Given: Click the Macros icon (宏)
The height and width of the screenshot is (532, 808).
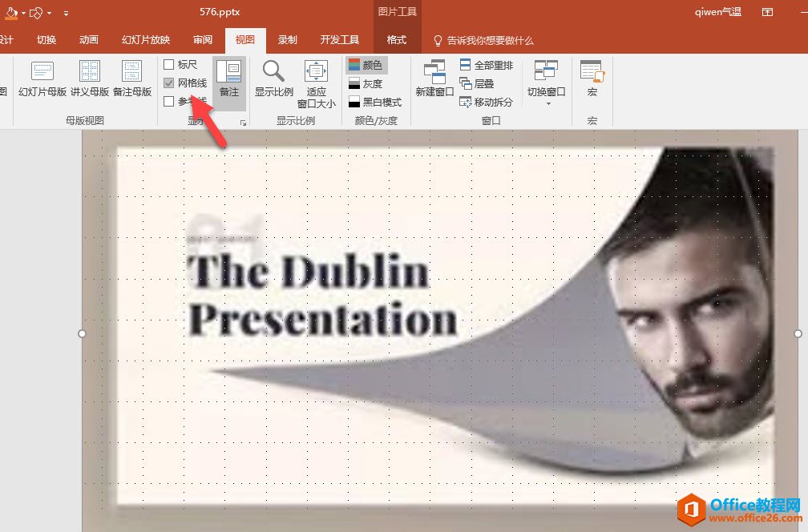Looking at the screenshot, I should pyautogui.click(x=592, y=79).
